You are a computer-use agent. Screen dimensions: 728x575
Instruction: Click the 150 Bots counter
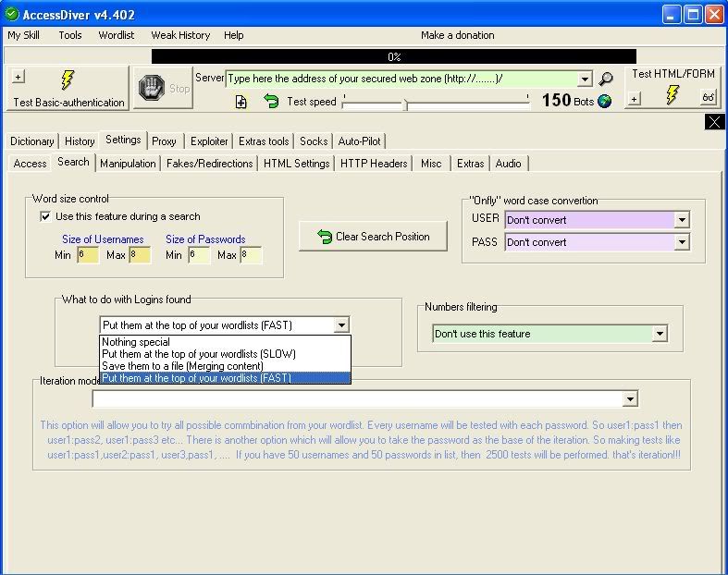[x=568, y=100]
